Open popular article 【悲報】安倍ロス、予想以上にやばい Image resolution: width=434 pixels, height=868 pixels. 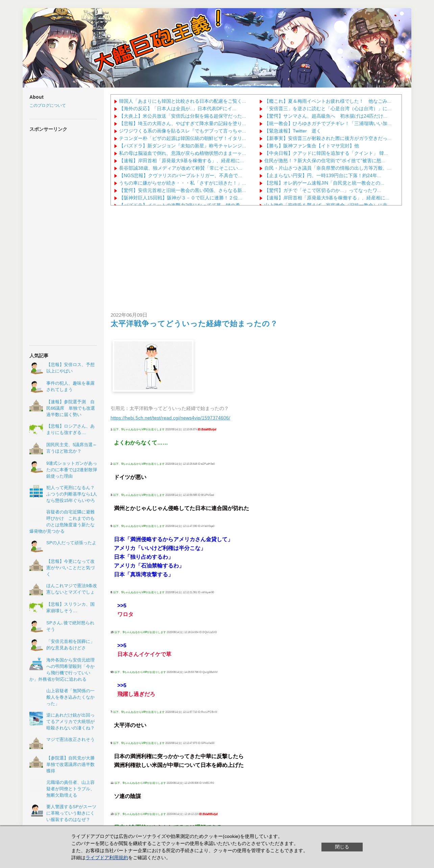click(x=70, y=368)
